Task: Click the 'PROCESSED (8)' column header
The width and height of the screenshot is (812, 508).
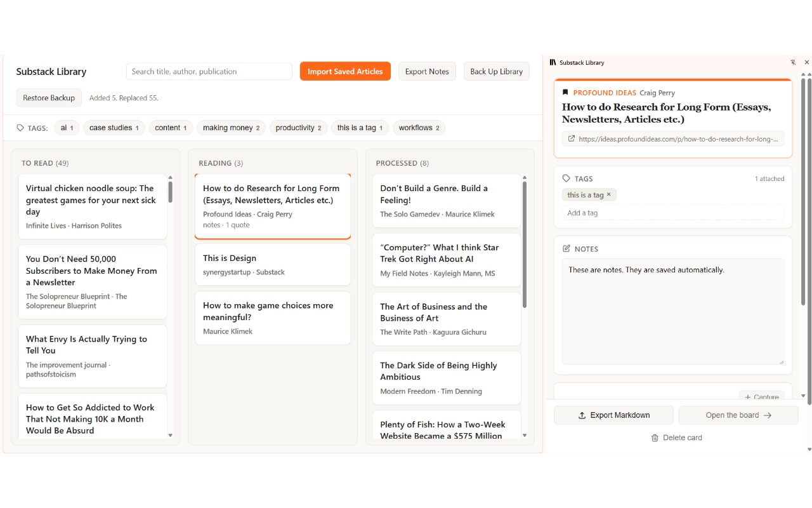Action: (402, 163)
